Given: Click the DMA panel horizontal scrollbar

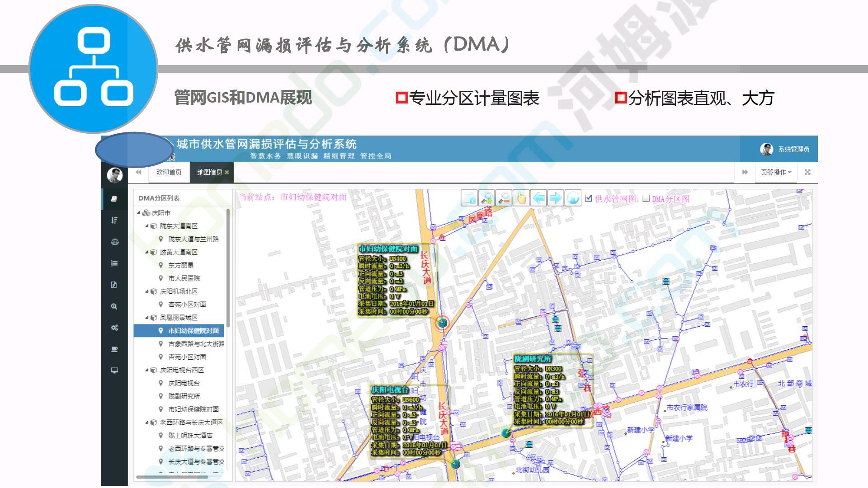Looking at the screenshot, I should tap(172, 477).
